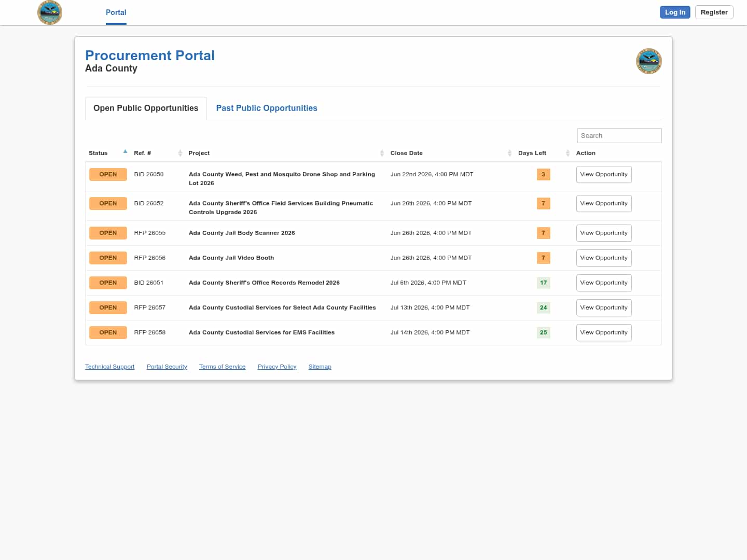The image size is (747, 560).
Task: Click the county seal beside Procurement Portal title
Action: click(x=648, y=61)
